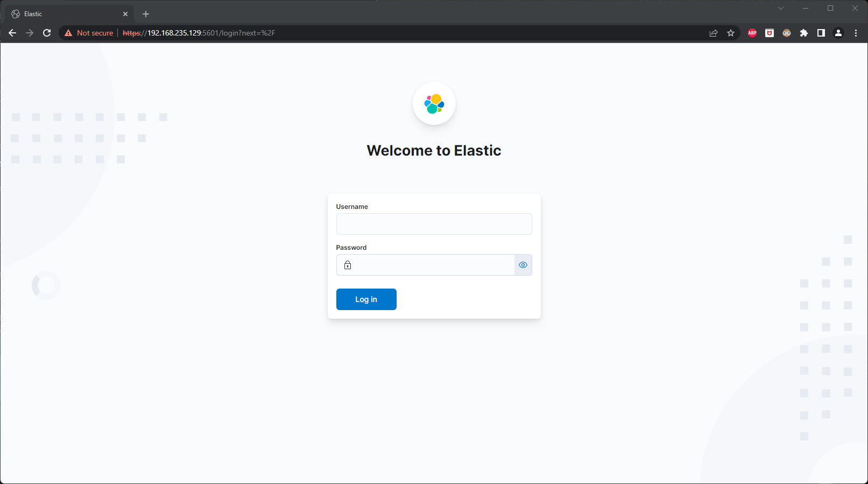
Task: Reload the page using the refresh icon
Action: pos(47,33)
